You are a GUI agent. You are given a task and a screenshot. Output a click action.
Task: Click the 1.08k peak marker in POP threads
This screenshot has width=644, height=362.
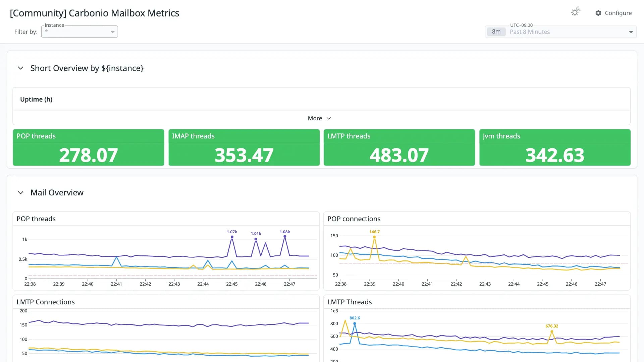[285, 236]
